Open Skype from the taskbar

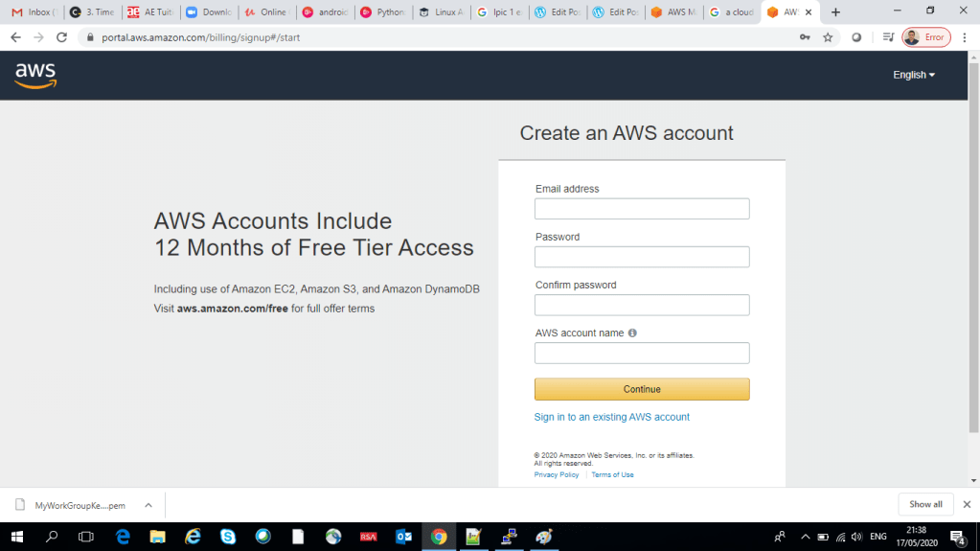pyautogui.click(x=227, y=537)
